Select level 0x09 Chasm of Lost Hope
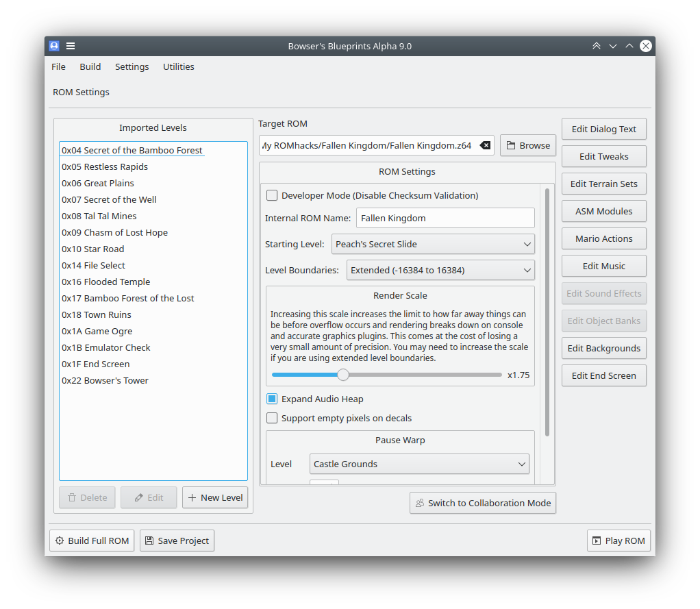Viewport: 700px width, 609px height. (x=153, y=233)
